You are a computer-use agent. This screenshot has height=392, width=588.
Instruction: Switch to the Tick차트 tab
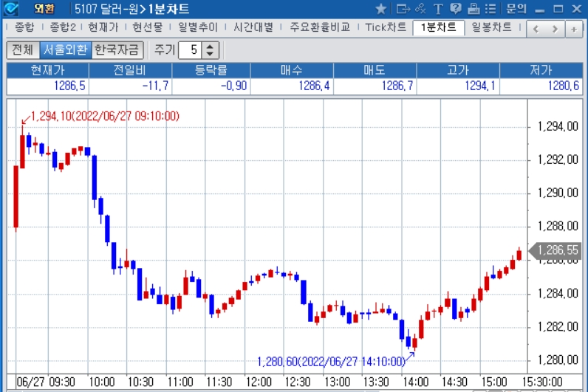pyautogui.click(x=386, y=27)
